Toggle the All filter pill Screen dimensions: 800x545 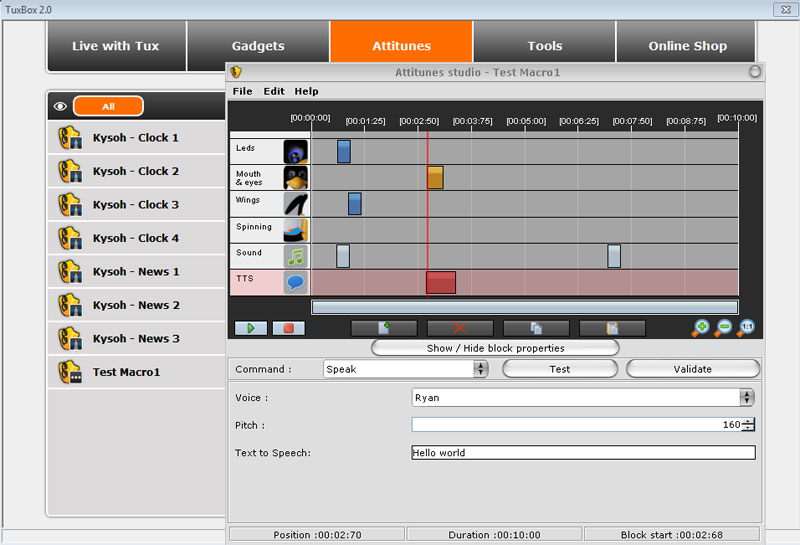pos(108,106)
